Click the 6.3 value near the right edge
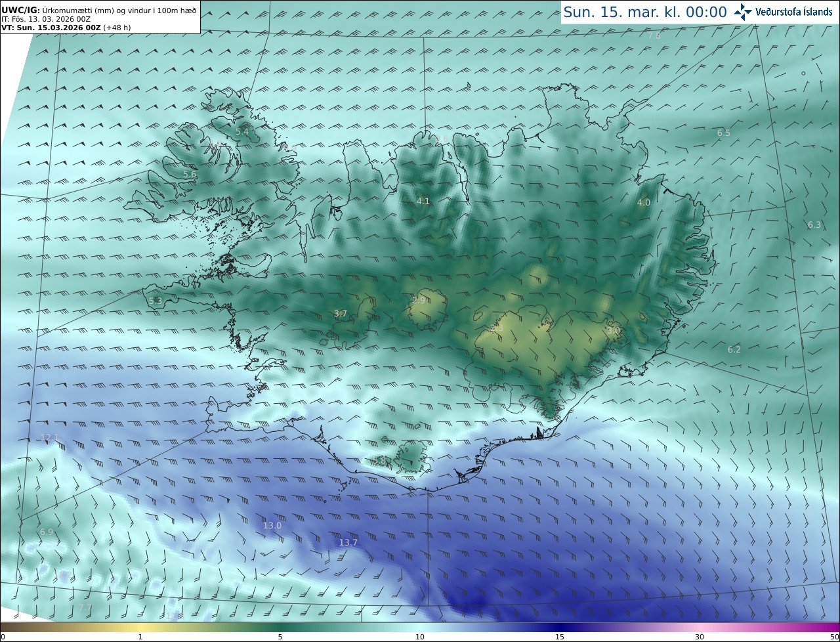Image resolution: width=840 pixels, height=642 pixels. [814, 225]
